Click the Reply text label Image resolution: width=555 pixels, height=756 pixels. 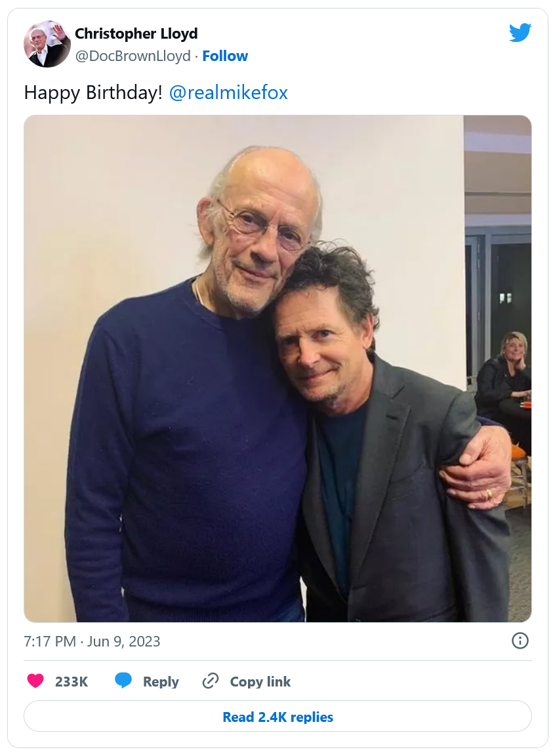(161, 682)
